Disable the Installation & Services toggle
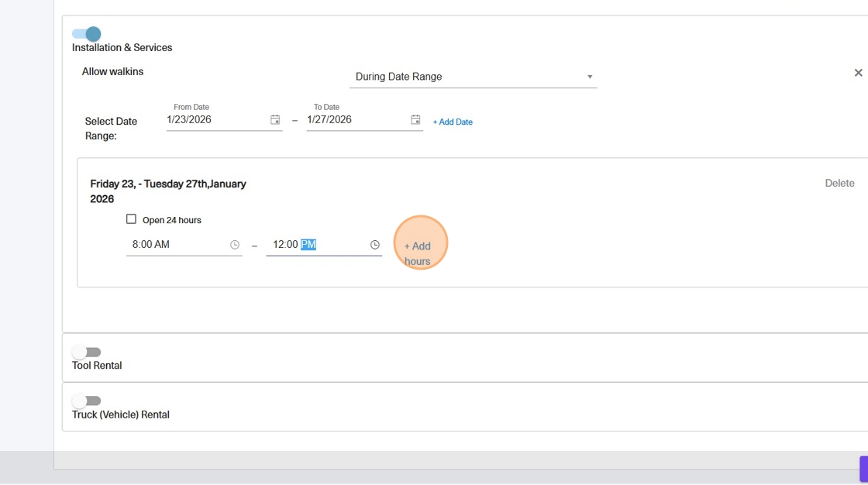 (x=87, y=34)
